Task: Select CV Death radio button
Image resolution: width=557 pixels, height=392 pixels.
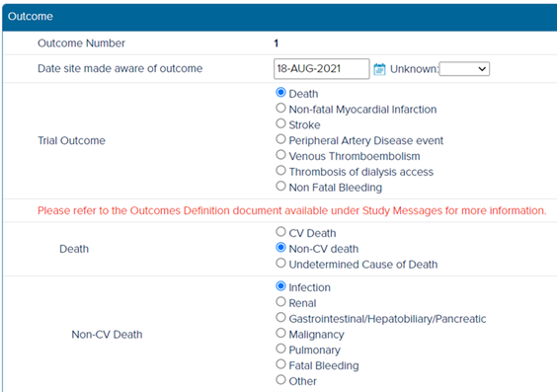Action: (280, 231)
